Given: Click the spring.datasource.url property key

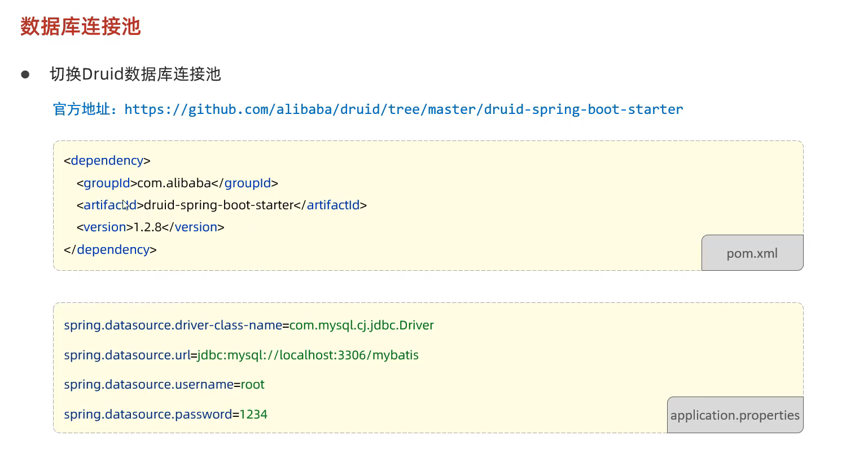Looking at the screenshot, I should point(127,355).
